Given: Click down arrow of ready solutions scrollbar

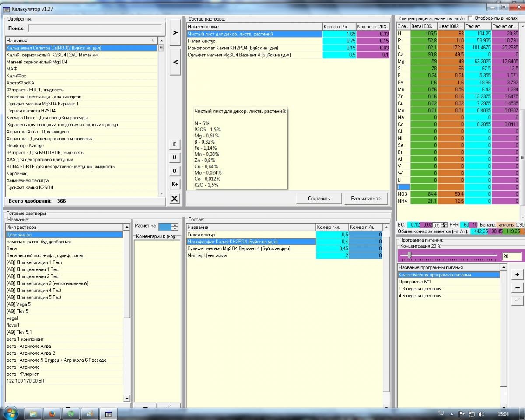Looking at the screenshot, I should [x=127, y=399].
